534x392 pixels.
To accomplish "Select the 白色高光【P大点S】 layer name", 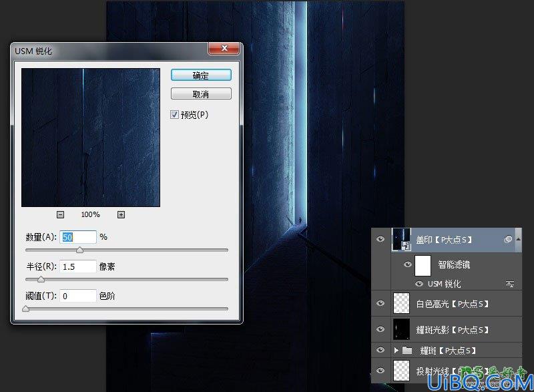I will coord(453,303).
